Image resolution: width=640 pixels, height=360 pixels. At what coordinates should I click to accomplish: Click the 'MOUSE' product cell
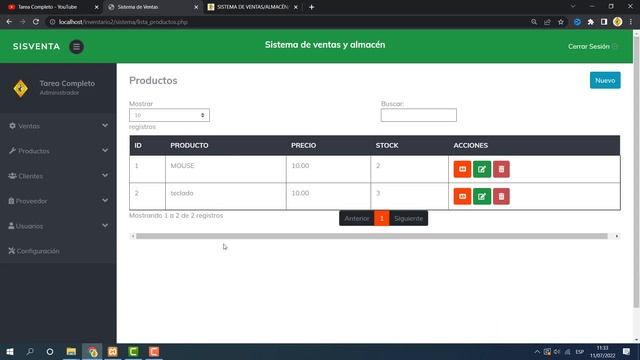226,169
